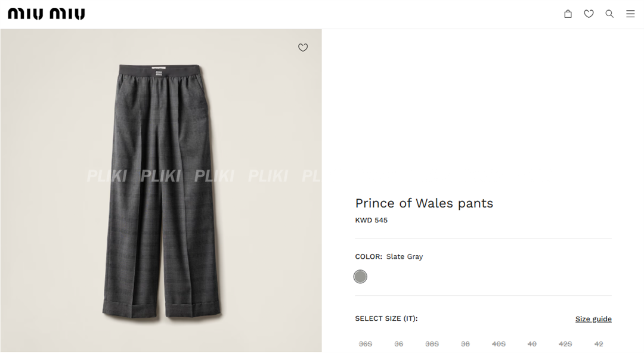Choose size 42
Image resolution: width=644 pixels, height=353 pixels.
click(x=599, y=344)
